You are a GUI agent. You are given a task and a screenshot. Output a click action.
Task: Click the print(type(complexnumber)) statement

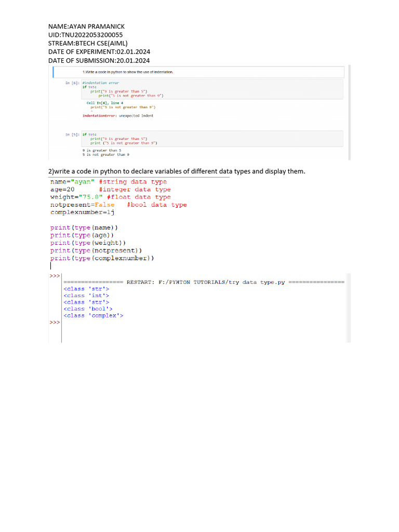[x=102, y=258]
